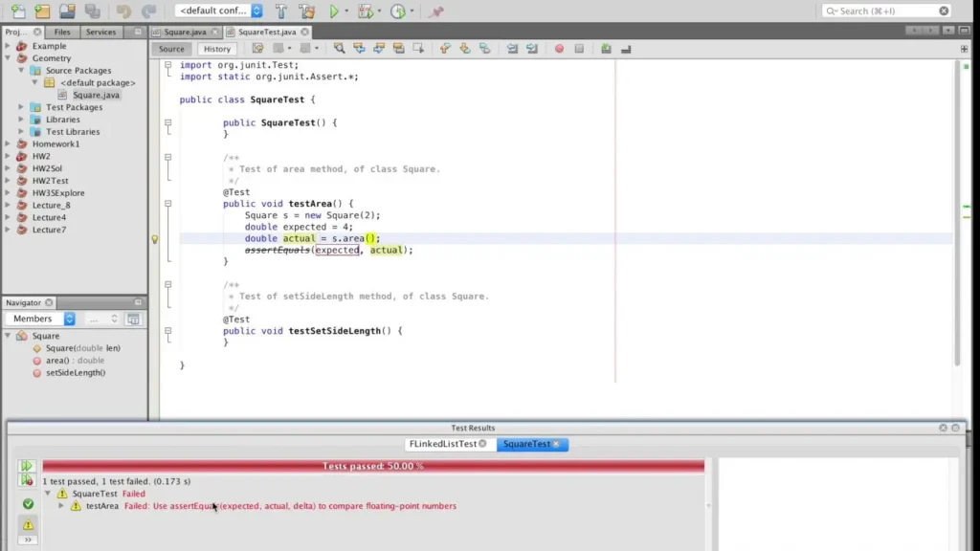Click the Profile Project clock icon
Image resolution: width=980 pixels, height=551 pixels.
(x=398, y=11)
